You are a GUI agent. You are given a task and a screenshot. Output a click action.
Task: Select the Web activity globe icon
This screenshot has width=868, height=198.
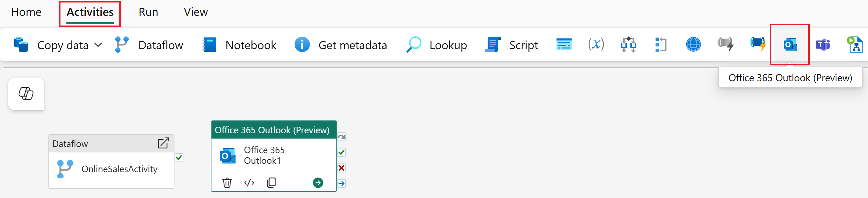tap(693, 45)
